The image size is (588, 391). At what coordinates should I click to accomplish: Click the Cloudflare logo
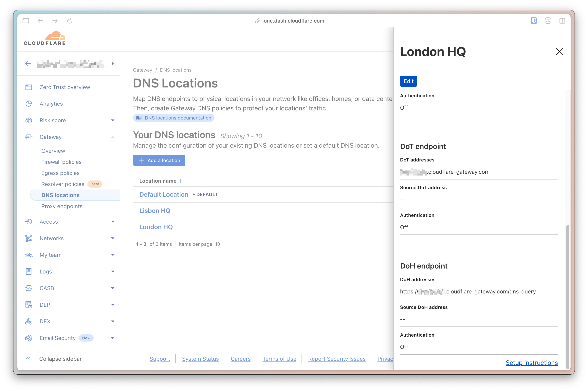(x=45, y=38)
